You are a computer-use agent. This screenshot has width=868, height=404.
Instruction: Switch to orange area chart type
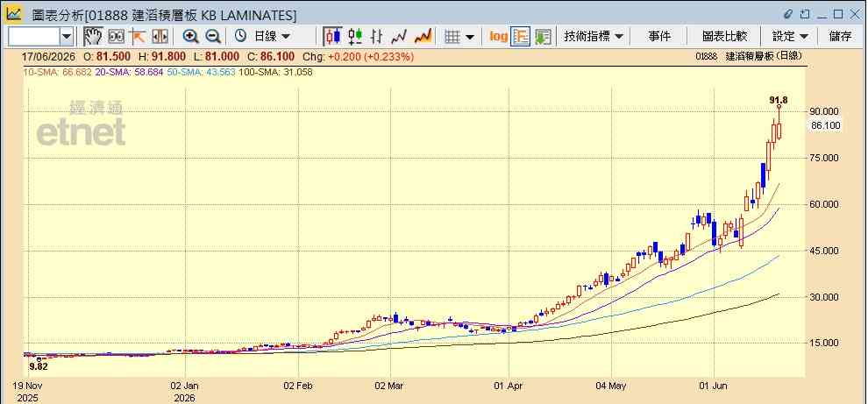[423, 37]
